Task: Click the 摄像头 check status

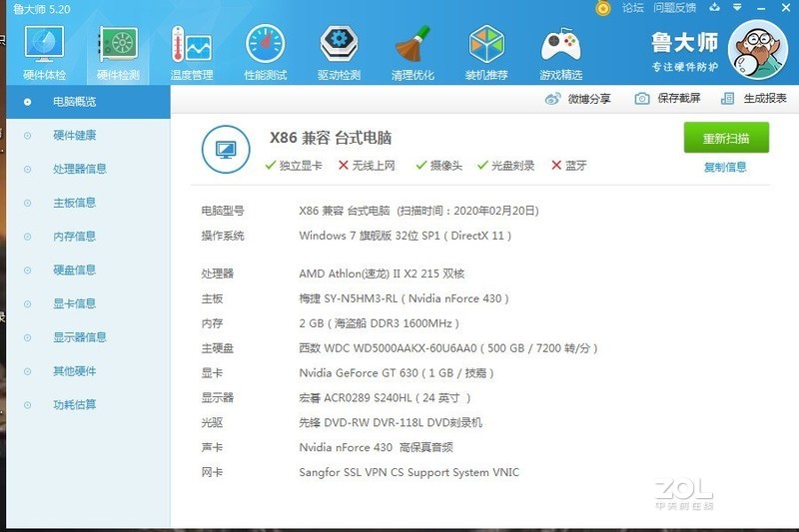Action: (439, 166)
